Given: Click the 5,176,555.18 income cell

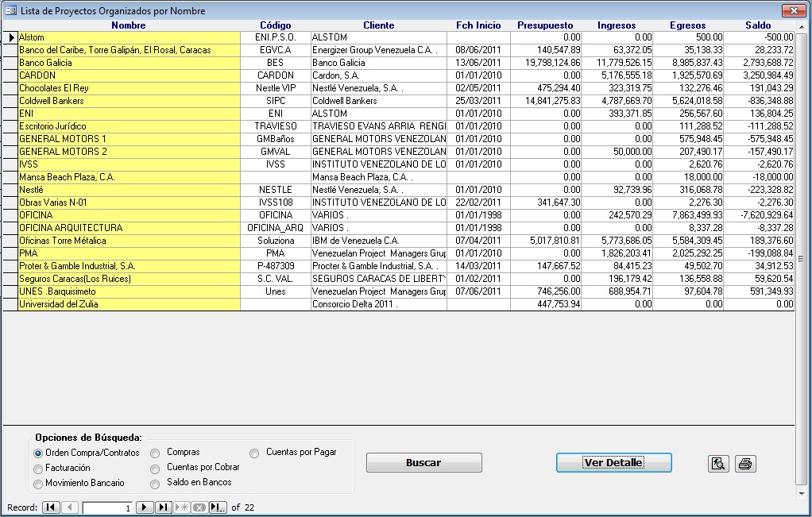Looking at the screenshot, I should click(x=617, y=75).
